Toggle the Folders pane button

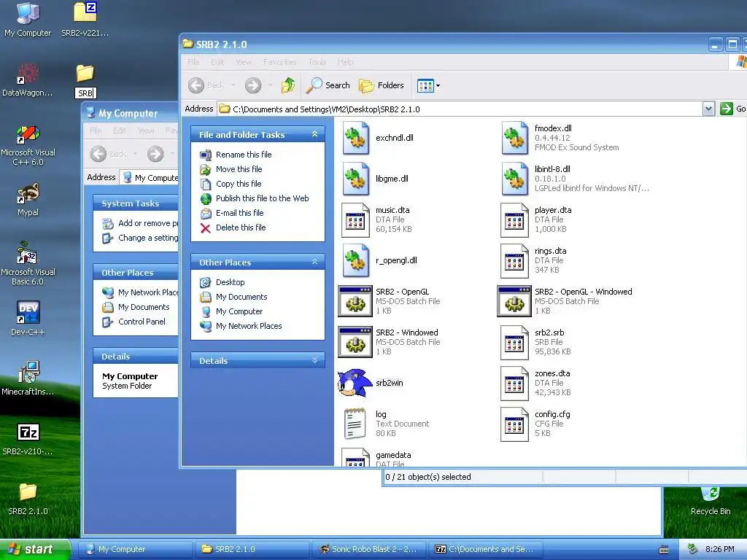tap(381, 85)
